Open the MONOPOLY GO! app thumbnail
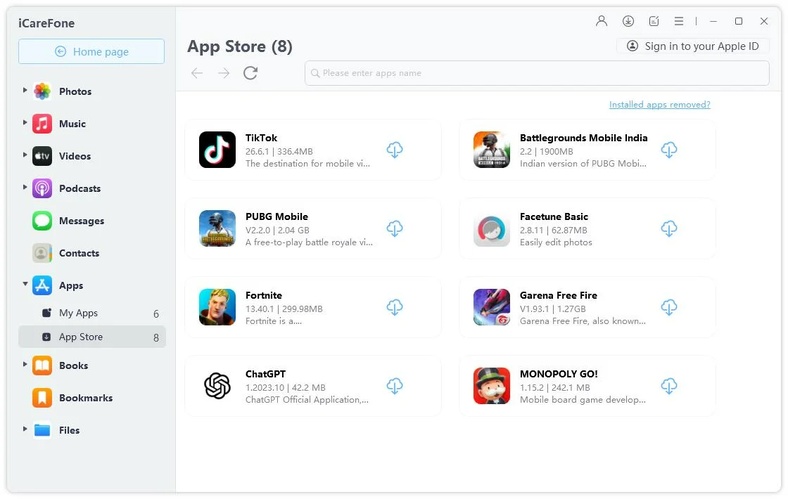Image resolution: width=788 pixels, height=499 pixels. coord(491,386)
